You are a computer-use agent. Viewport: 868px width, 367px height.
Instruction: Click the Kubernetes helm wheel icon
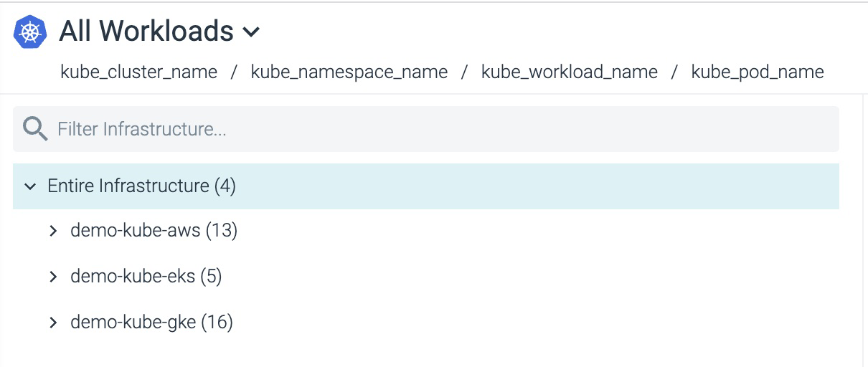pos(30,32)
